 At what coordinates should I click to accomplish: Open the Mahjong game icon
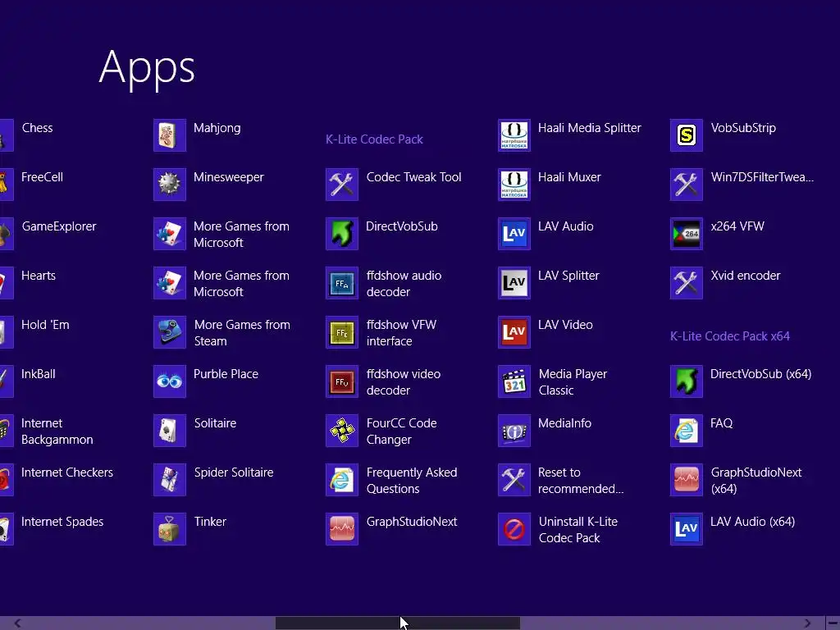click(x=169, y=135)
